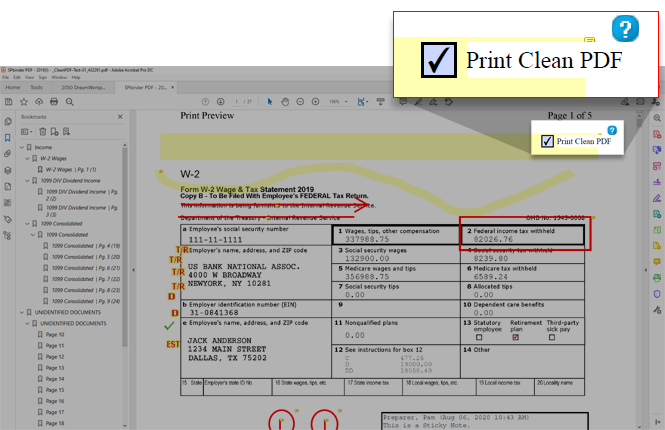
Task: Click the envelope email icon
Action: (x=640, y=102)
